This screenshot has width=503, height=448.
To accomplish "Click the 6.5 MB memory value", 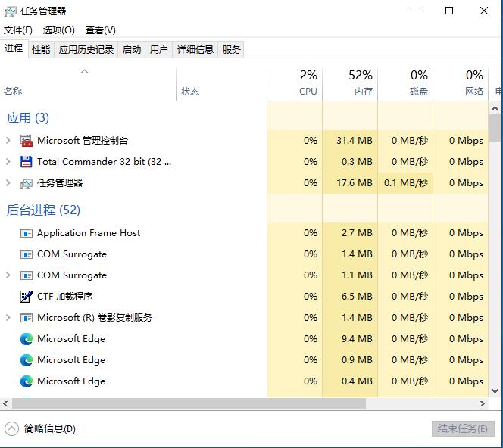I will (x=357, y=297).
